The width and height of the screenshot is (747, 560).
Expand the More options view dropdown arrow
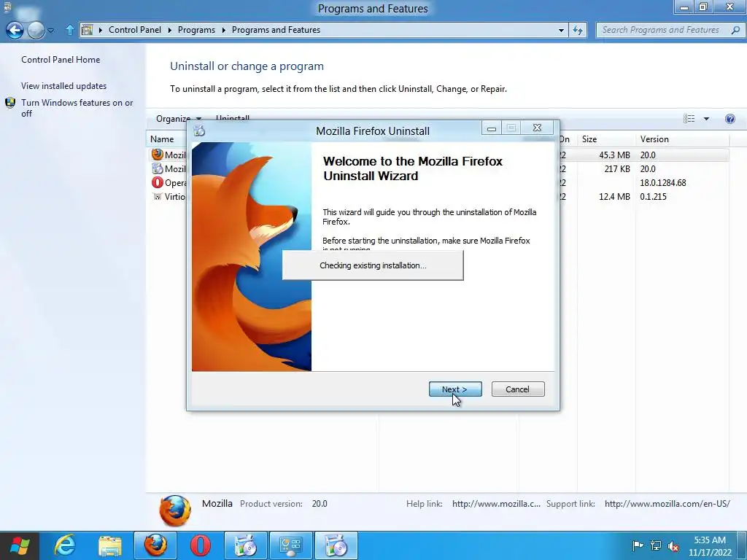pos(706,119)
